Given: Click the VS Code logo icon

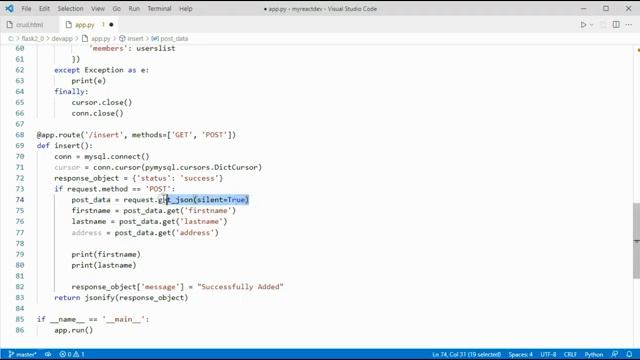Looking at the screenshot, I should point(9,8).
